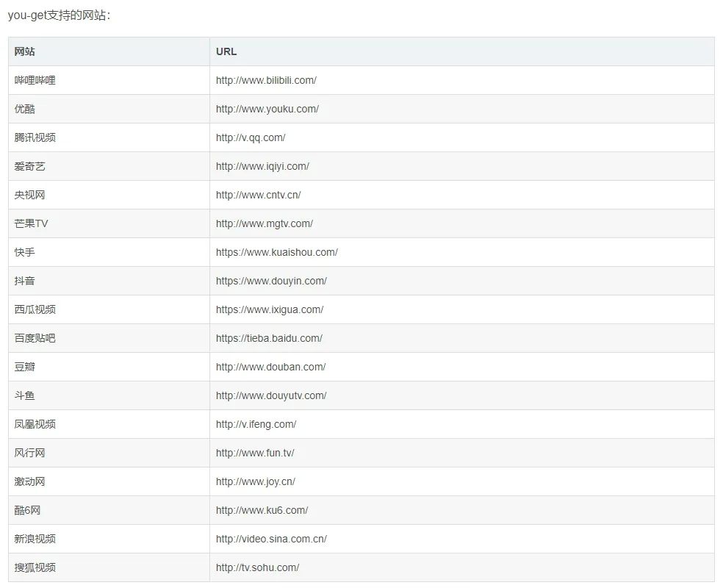The width and height of the screenshot is (723, 588).
Task: Click the v.qq.com URL
Action: click(x=251, y=137)
